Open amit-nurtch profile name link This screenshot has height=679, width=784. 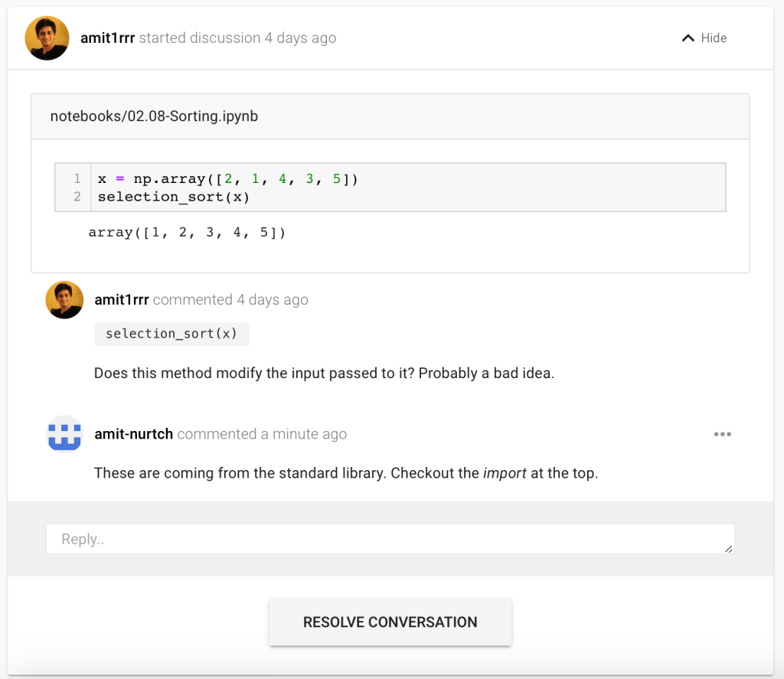click(x=133, y=434)
